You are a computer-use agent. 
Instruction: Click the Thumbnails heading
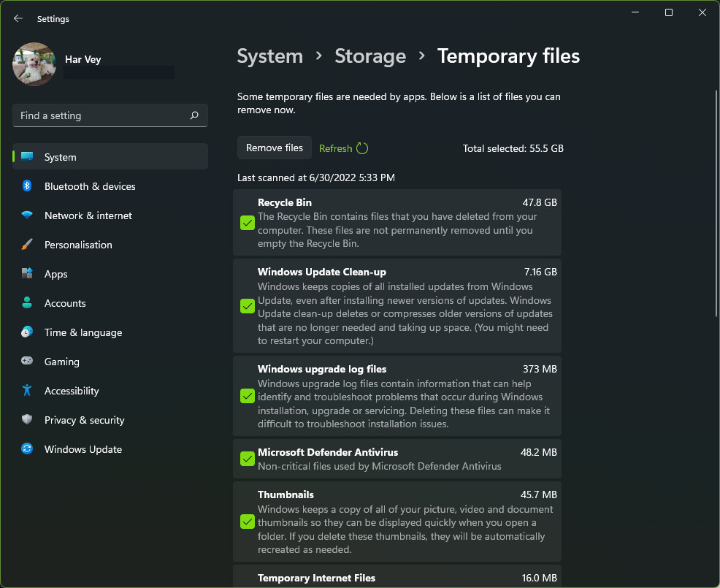tap(286, 495)
